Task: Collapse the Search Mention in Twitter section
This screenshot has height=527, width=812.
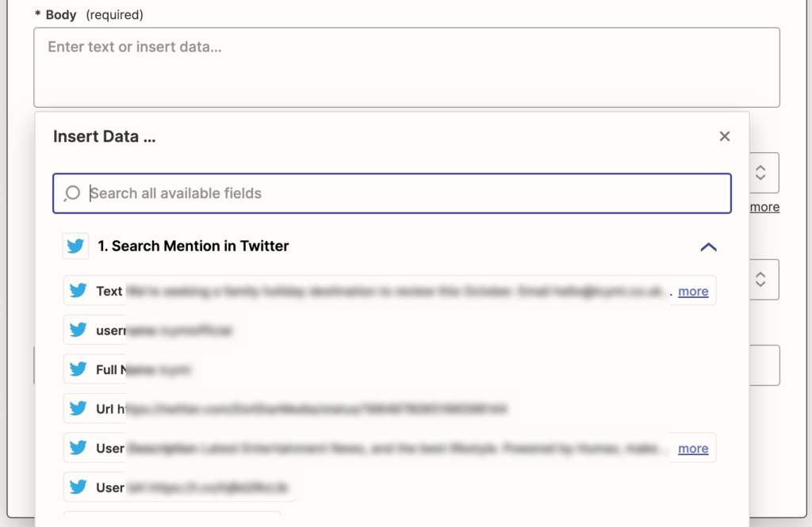Action: (x=708, y=246)
